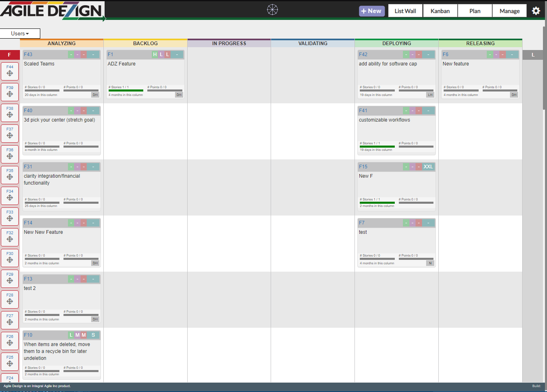The width and height of the screenshot is (547, 392).
Task: Toggle the red F side panel header
Action: tap(9, 55)
